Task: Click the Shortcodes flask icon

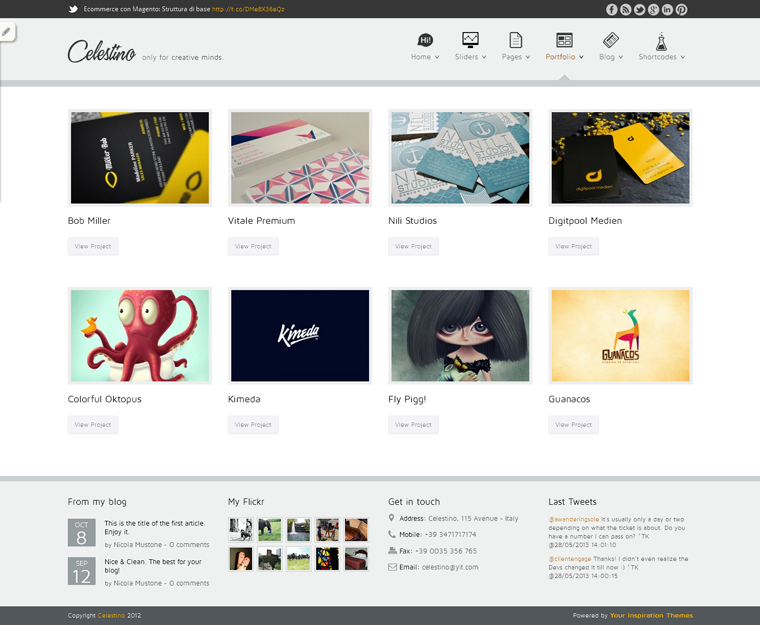Action: click(661, 41)
